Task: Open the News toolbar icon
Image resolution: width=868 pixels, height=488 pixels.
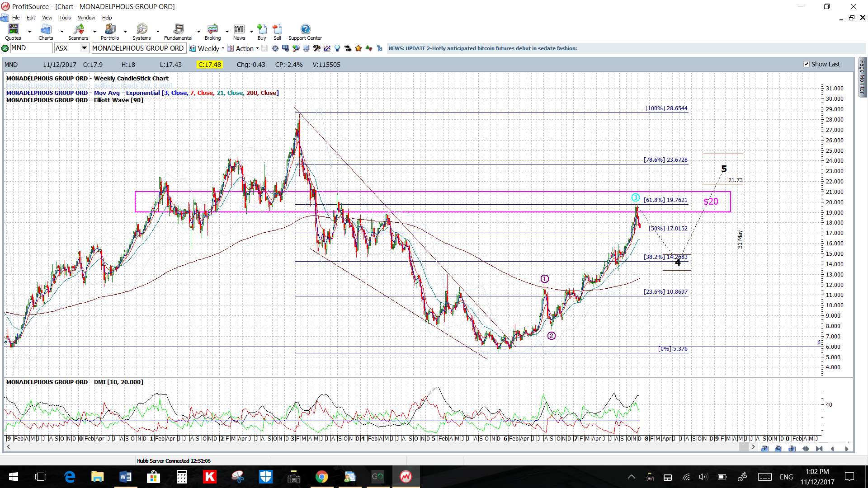Action: tap(239, 32)
